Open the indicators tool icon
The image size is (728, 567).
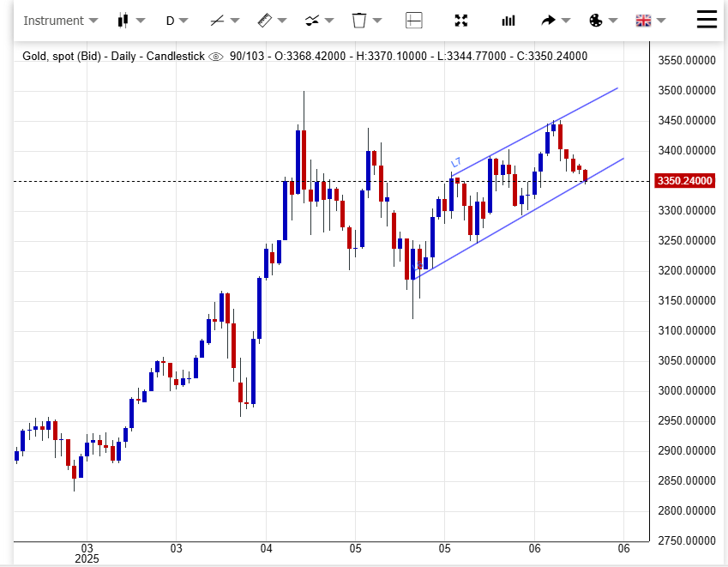coord(311,21)
